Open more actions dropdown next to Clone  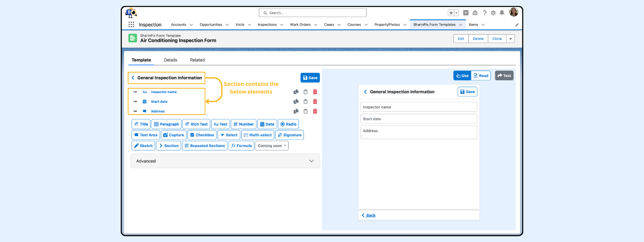pyautogui.click(x=510, y=39)
